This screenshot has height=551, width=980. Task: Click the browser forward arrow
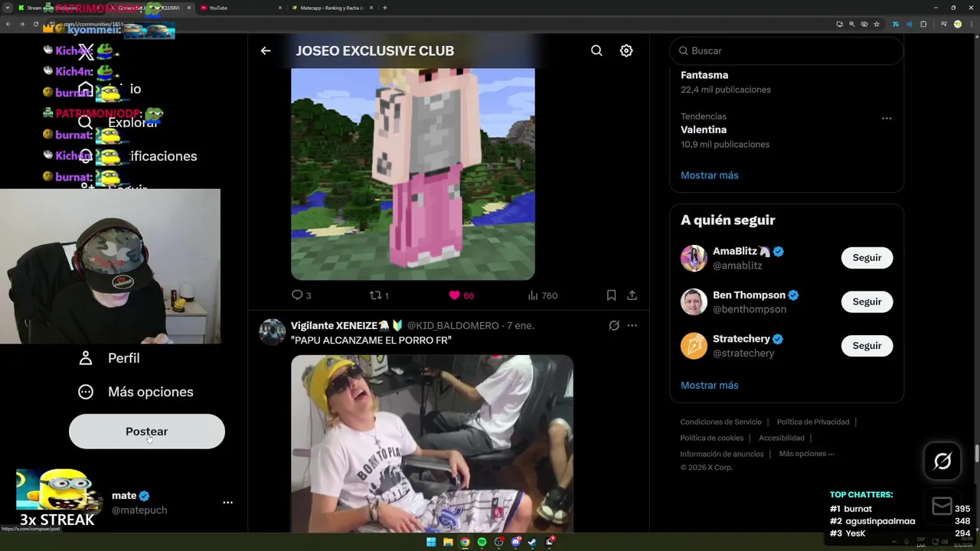tap(21, 24)
